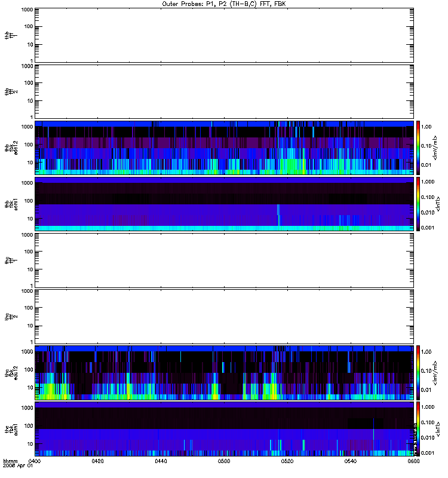Click the thc FFT panel label ending in 2
The width and height of the screenshot is (448, 478).
(x=11, y=317)
